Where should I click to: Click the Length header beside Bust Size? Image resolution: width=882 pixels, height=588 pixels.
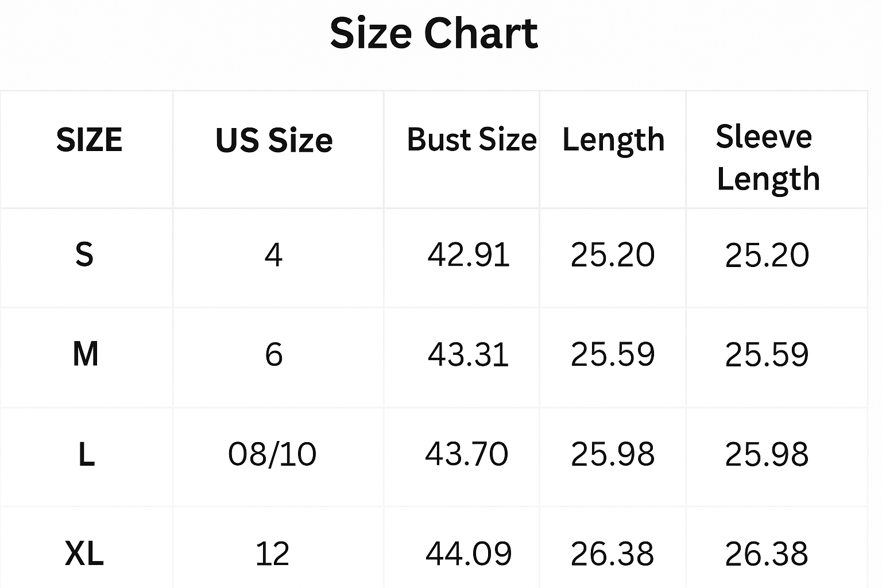coord(613,140)
